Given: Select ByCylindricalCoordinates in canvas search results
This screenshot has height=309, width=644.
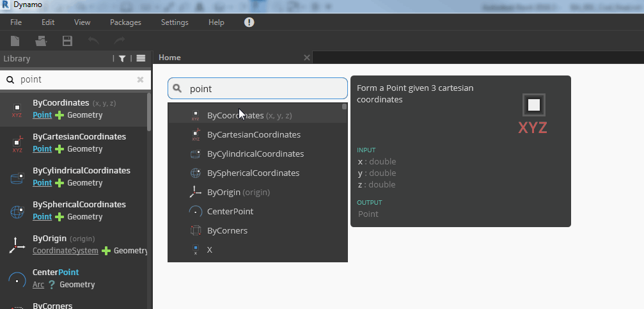Looking at the screenshot, I should [x=255, y=154].
